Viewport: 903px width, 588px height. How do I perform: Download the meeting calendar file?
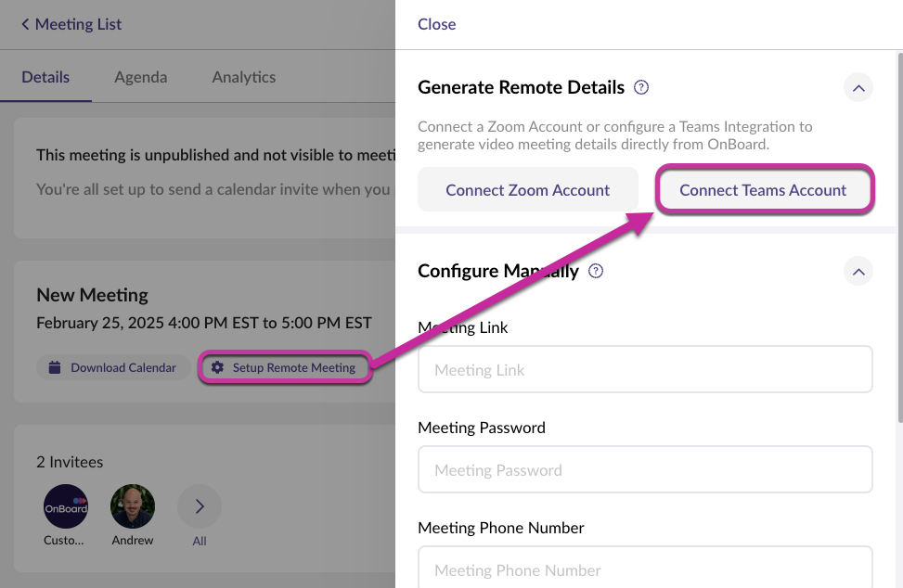[113, 367]
